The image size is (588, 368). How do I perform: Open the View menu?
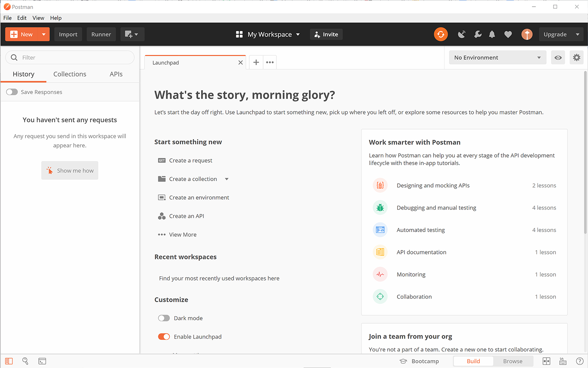coord(38,18)
